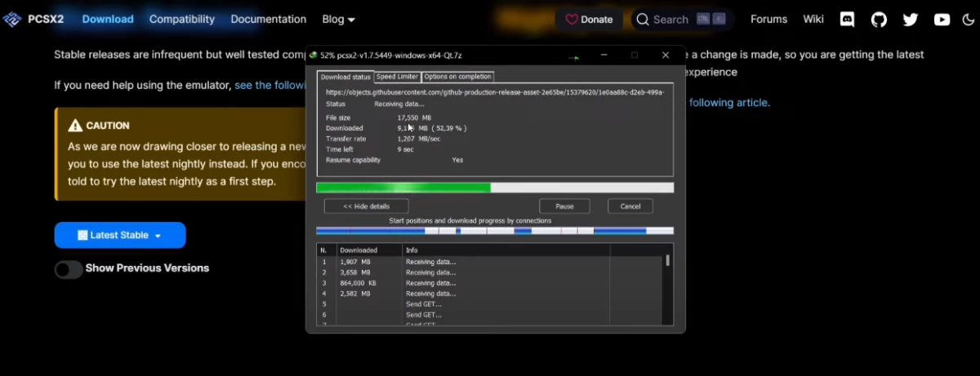The image size is (980, 376).
Task: Click the CAUTION warning triangle icon
Action: point(76,126)
